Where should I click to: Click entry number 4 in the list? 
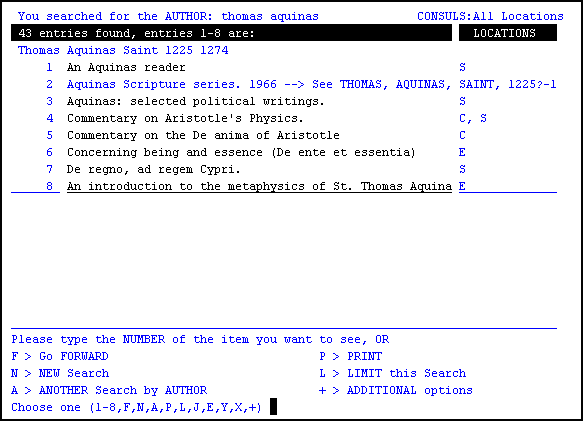50,118
